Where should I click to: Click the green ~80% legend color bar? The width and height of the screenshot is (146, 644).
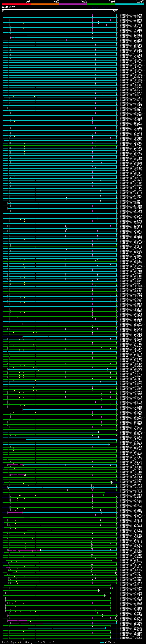(101, 4)
